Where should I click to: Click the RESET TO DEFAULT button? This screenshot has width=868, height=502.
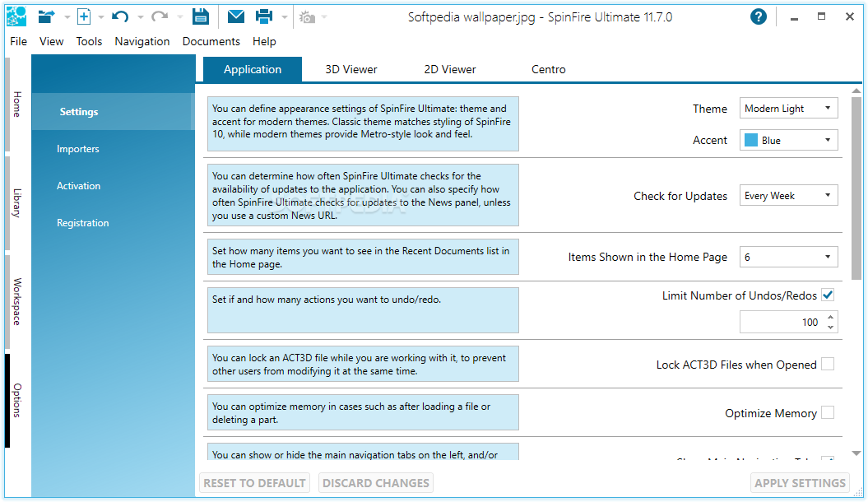coord(255,483)
